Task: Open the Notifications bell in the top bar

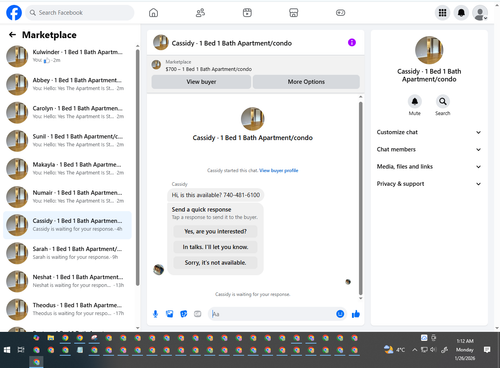Action: pyautogui.click(x=461, y=13)
